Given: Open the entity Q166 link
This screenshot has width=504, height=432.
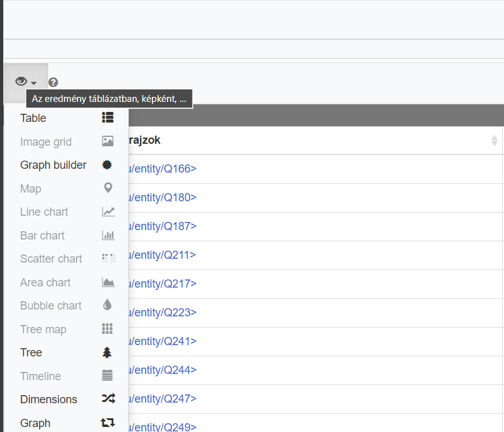Looking at the screenshot, I should pos(163,169).
